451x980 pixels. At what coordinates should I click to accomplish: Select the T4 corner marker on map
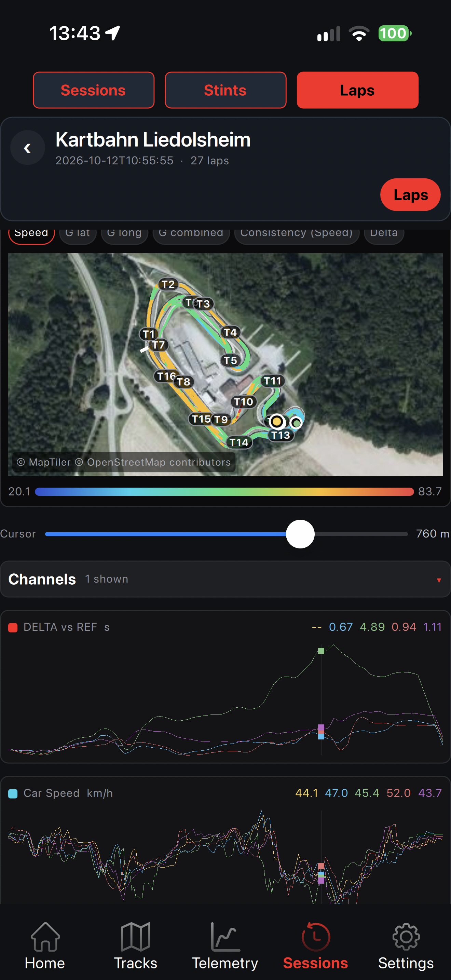coord(230,332)
